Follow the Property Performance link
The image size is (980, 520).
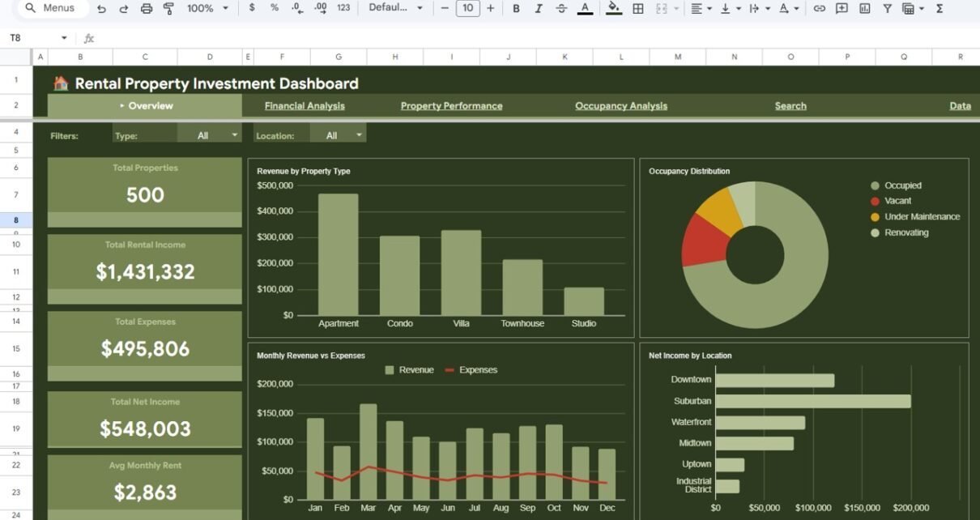[x=451, y=106]
